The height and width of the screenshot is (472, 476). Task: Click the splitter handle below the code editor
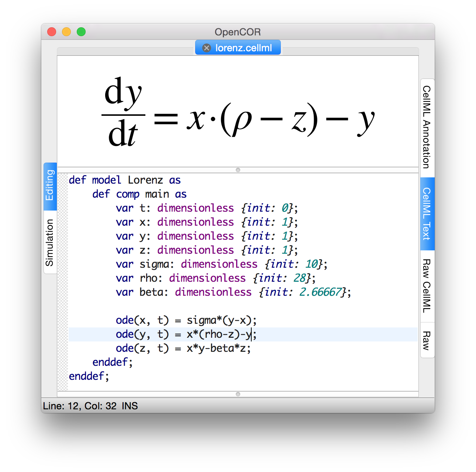[x=238, y=394]
